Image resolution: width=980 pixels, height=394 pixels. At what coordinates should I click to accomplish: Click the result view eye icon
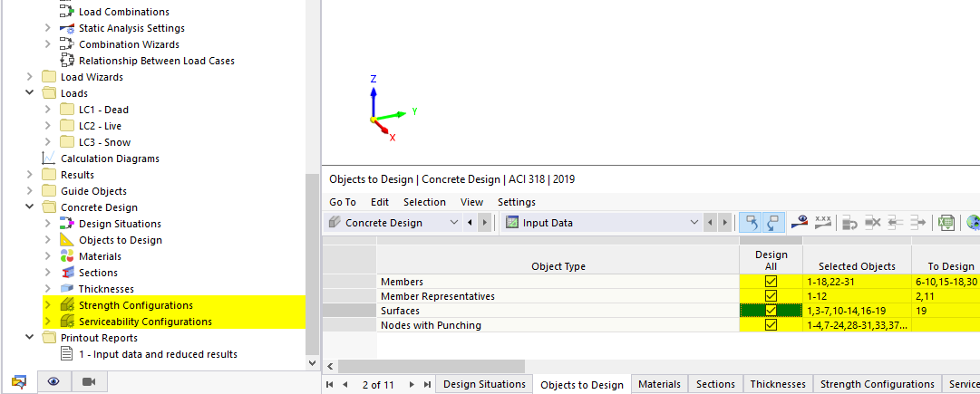coord(800,222)
